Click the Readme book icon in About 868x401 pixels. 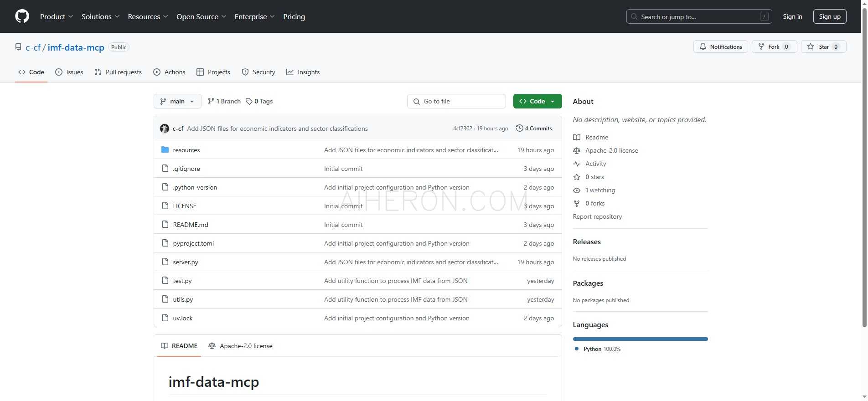[577, 137]
